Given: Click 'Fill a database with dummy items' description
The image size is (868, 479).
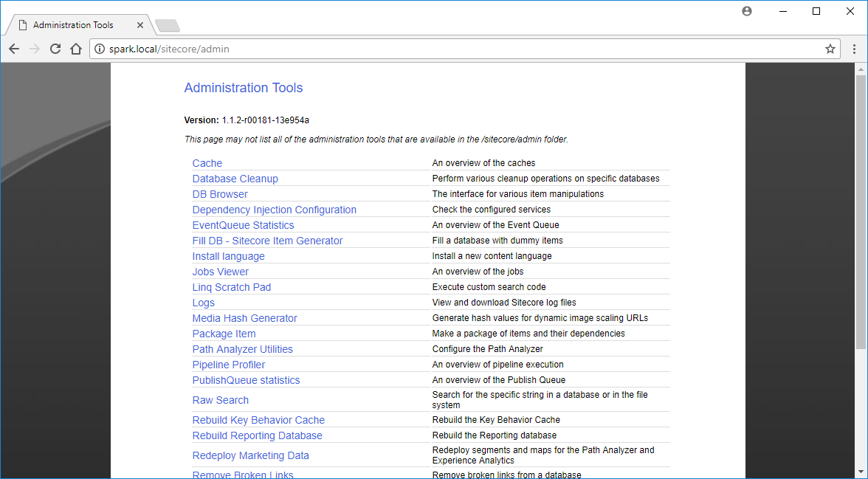Looking at the screenshot, I should pos(497,241).
